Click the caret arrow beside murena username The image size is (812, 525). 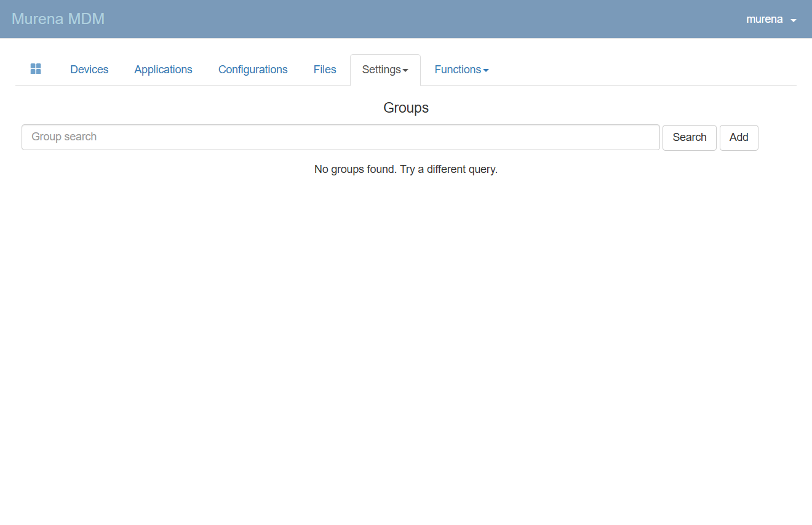coord(794,20)
